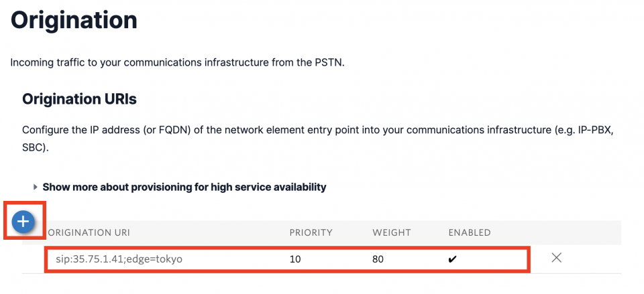
Task: Select the weight value 80
Action: pos(379,259)
